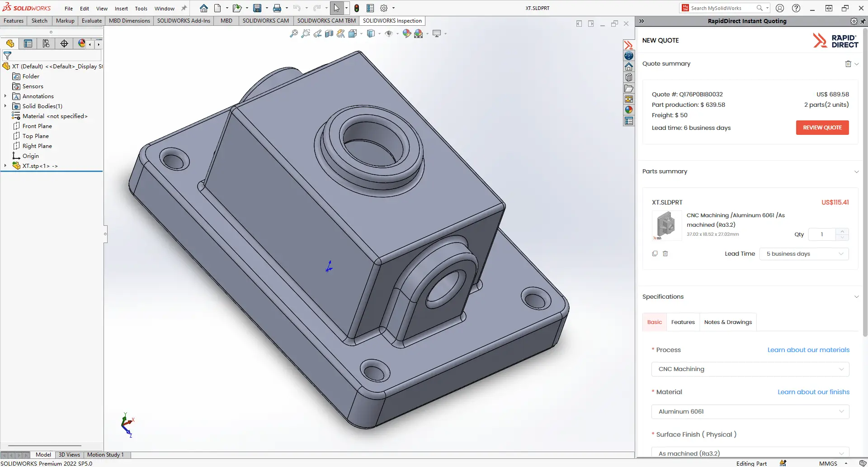Open Apply Scene icon

pos(419,33)
